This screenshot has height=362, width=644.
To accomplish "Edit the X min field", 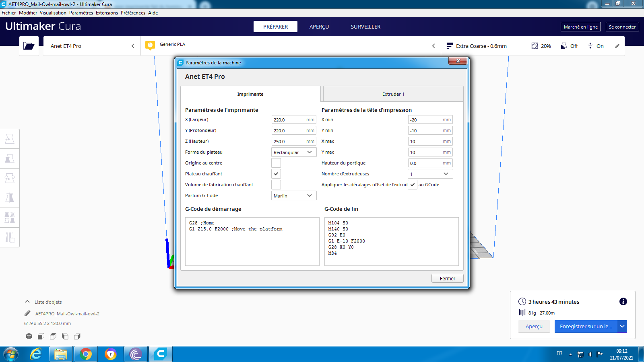I will pos(430,119).
